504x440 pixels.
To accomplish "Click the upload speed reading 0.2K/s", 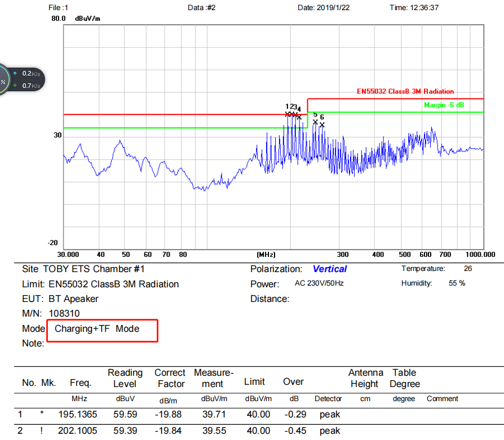I will coord(31,74).
